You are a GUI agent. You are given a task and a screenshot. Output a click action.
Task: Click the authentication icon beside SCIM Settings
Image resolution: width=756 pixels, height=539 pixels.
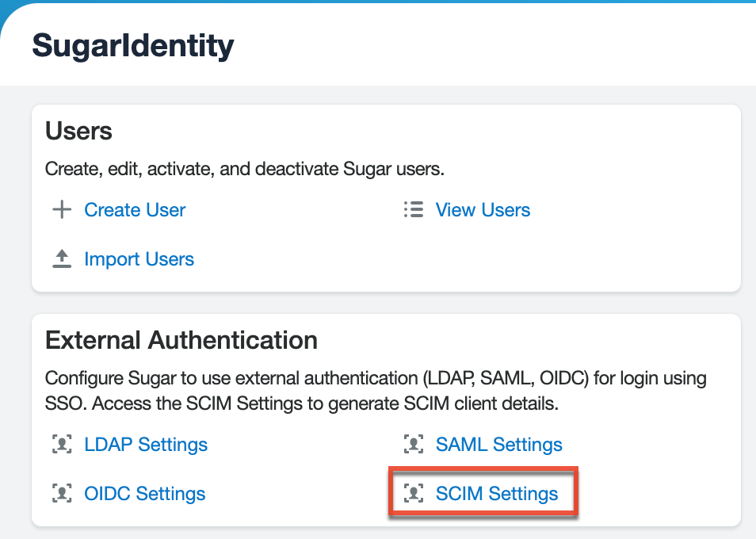point(414,493)
